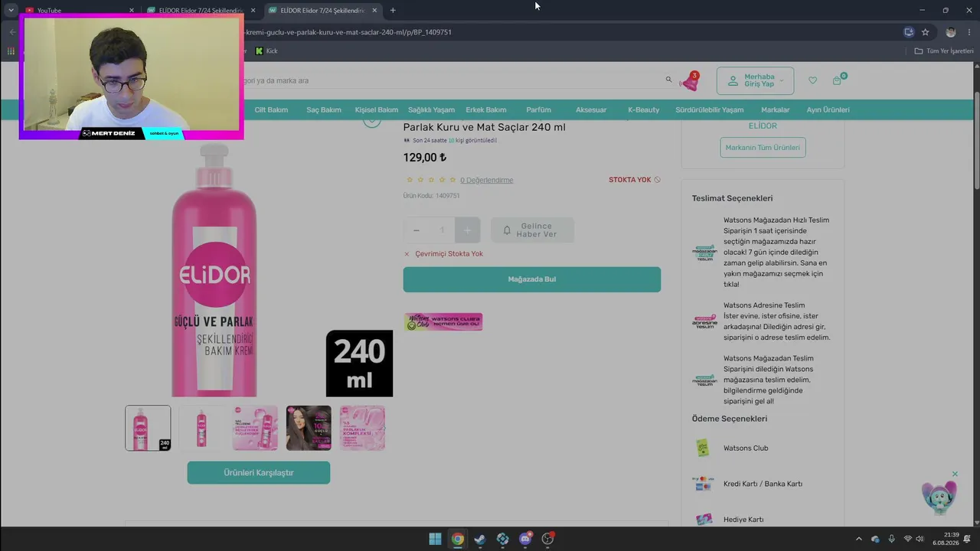Open the Saç Bakım category menu
This screenshot has height=551, width=980.
(x=324, y=109)
